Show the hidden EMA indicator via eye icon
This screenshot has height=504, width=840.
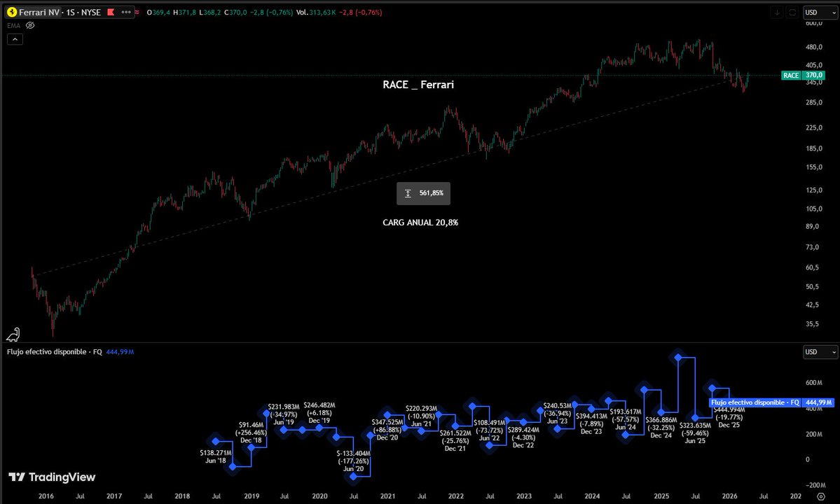[x=30, y=25]
